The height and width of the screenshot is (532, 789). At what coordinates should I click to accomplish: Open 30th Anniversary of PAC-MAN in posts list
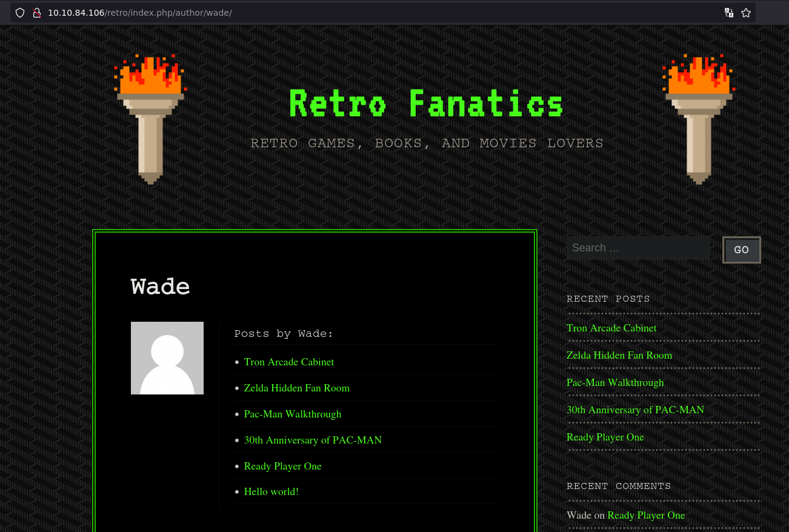coord(313,440)
